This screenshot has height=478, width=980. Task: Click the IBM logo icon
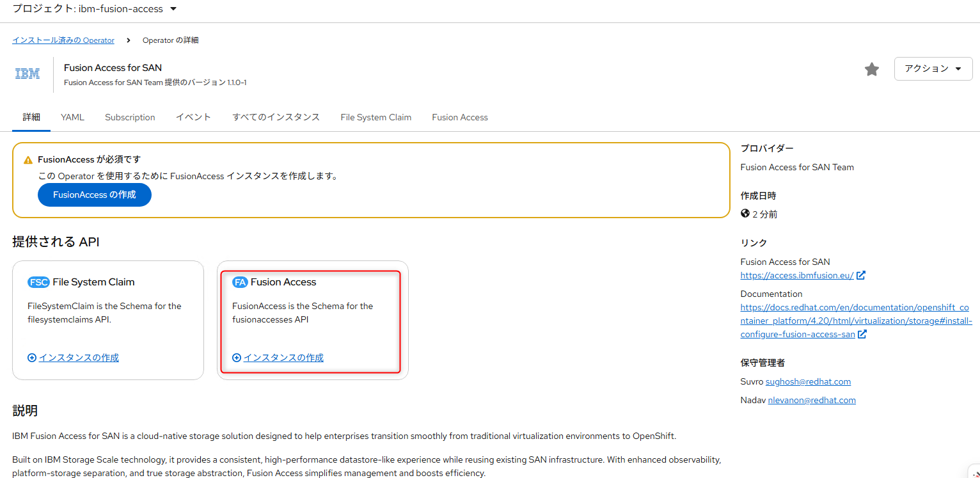(28, 74)
